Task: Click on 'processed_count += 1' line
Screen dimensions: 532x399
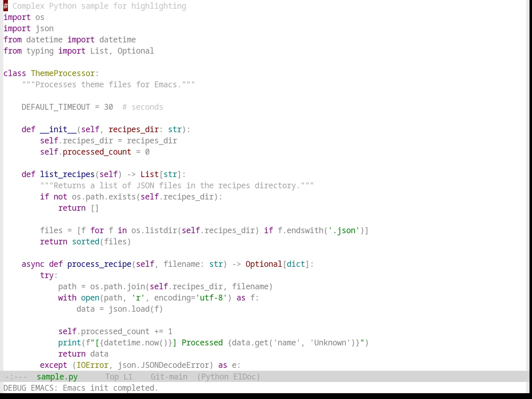Action: [115, 331]
